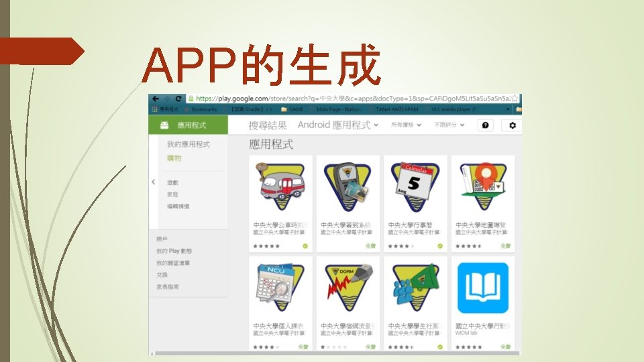Click the 中央大學學生社團 app title
Viewport: 644px width, 362px height.
pos(415,326)
